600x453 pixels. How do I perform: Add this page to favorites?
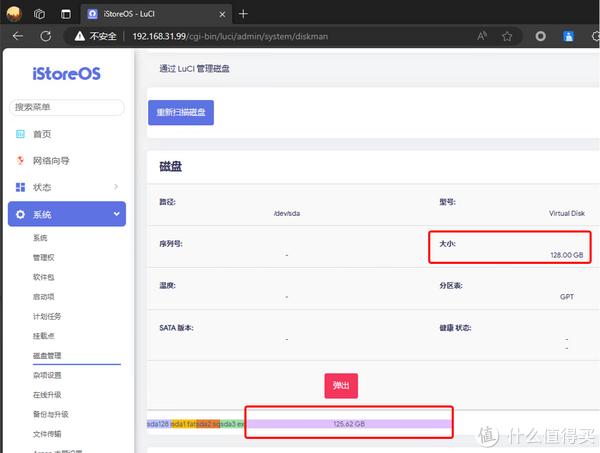point(507,36)
